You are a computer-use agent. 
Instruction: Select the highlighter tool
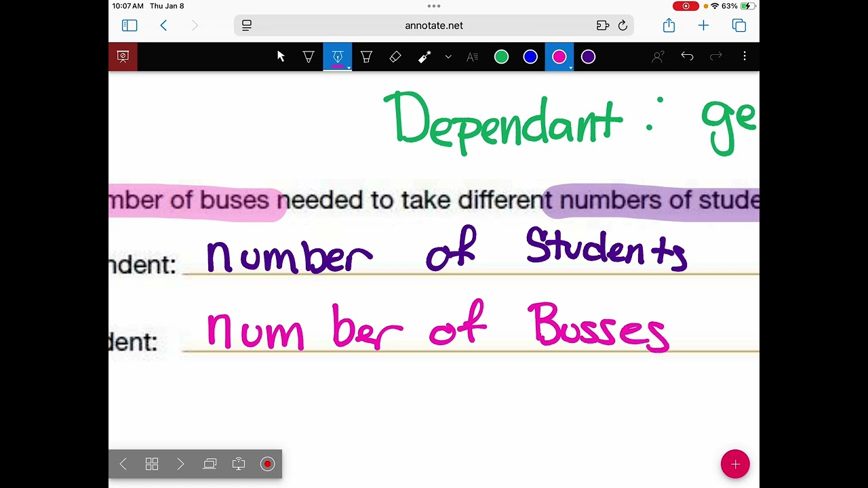coord(366,57)
